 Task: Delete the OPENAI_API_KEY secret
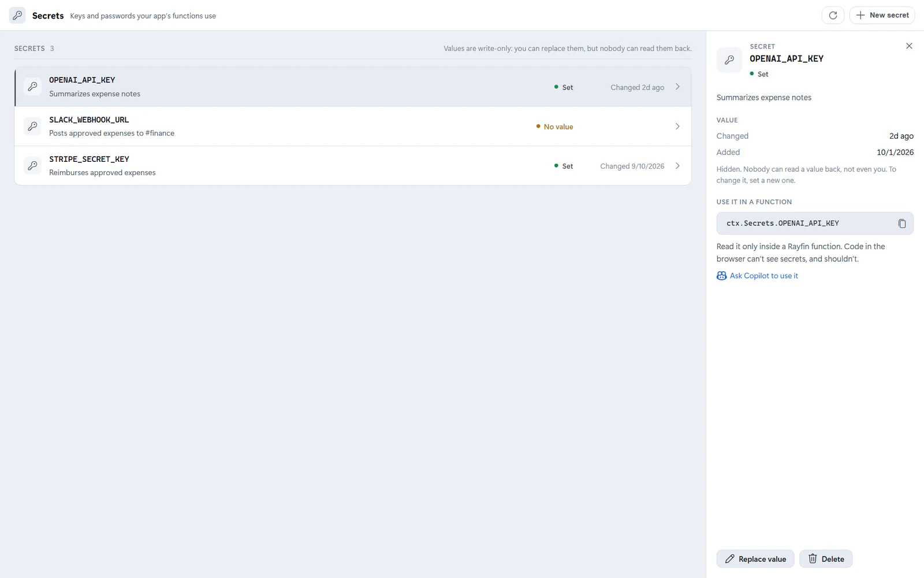tap(826, 559)
